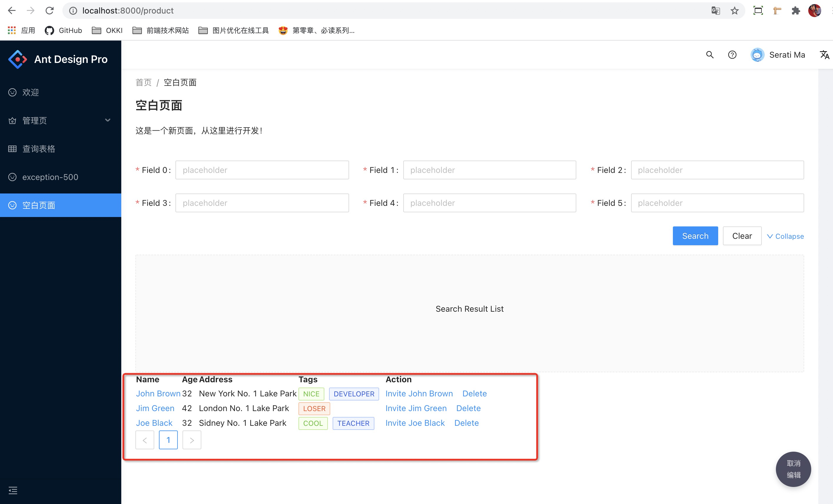Open the 首页 breadcrumb item
This screenshot has height=504, width=833.
point(143,82)
